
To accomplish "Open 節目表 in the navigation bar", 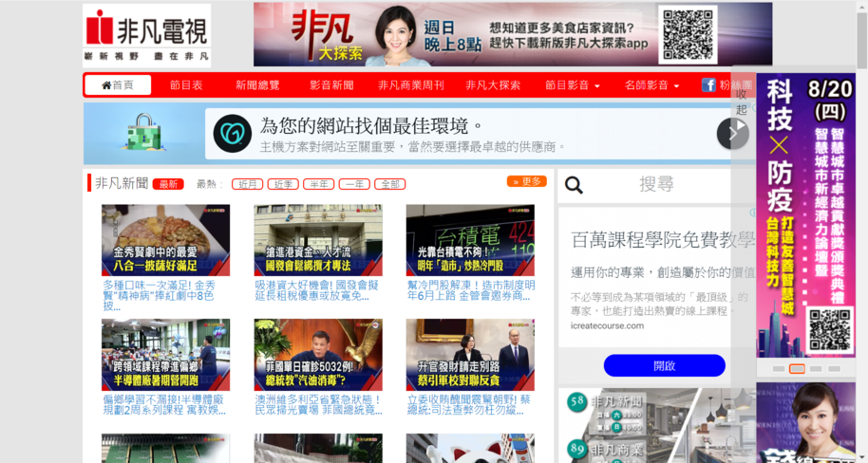I will coord(186,85).
